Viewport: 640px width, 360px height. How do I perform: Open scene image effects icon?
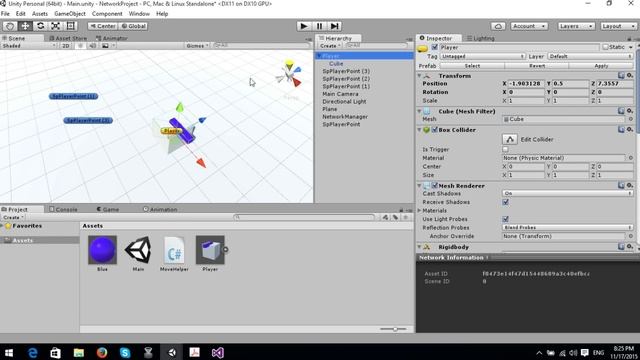pyautogui.click(x=105, y=46)
